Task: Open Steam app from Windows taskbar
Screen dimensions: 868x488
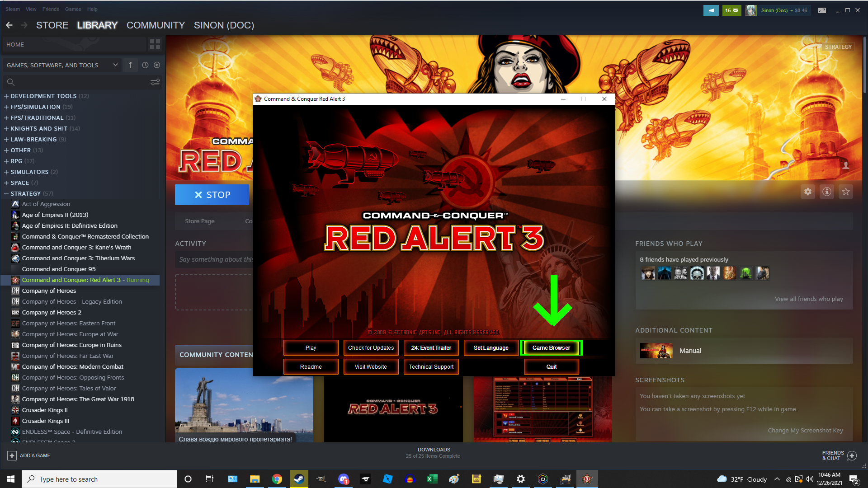Action: (x=299, y=479)
